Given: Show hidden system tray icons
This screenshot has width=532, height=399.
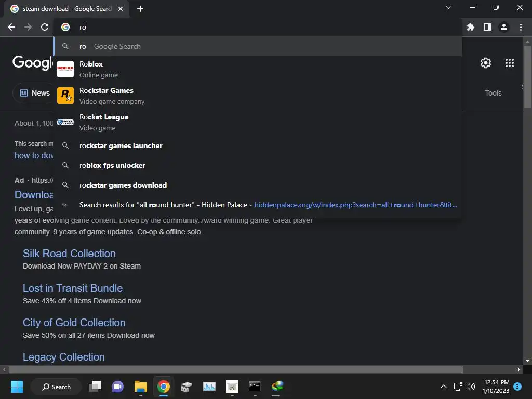Looking at the screenshot, I should tap(444, 387).
